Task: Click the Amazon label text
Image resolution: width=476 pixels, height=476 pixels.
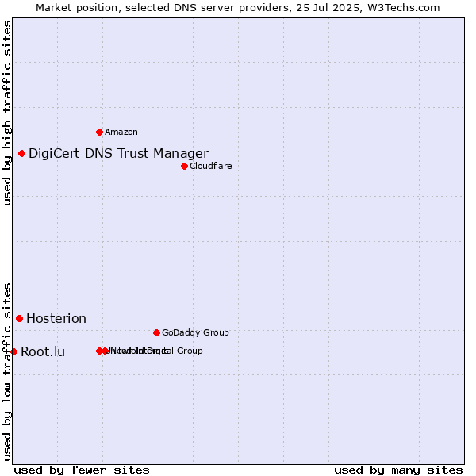Action: [x=121, y=132]
